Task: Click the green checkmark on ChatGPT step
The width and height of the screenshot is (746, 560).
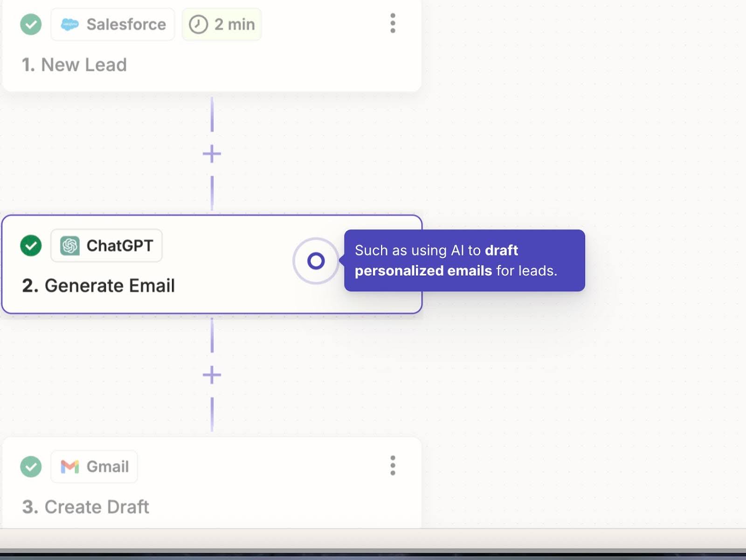Action: [31, 245]
